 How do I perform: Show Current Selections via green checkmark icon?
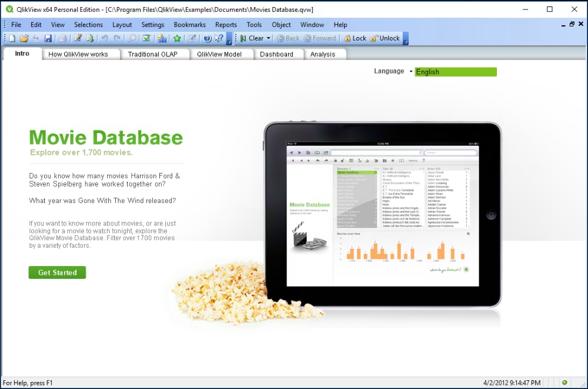click(x=146, y=38)
